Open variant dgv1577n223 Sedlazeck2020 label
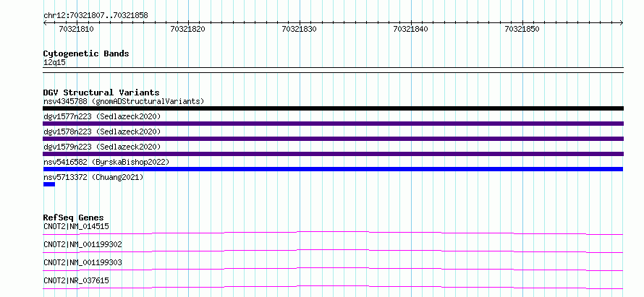The width and height of the screenshot is (644, 297). 102,116
